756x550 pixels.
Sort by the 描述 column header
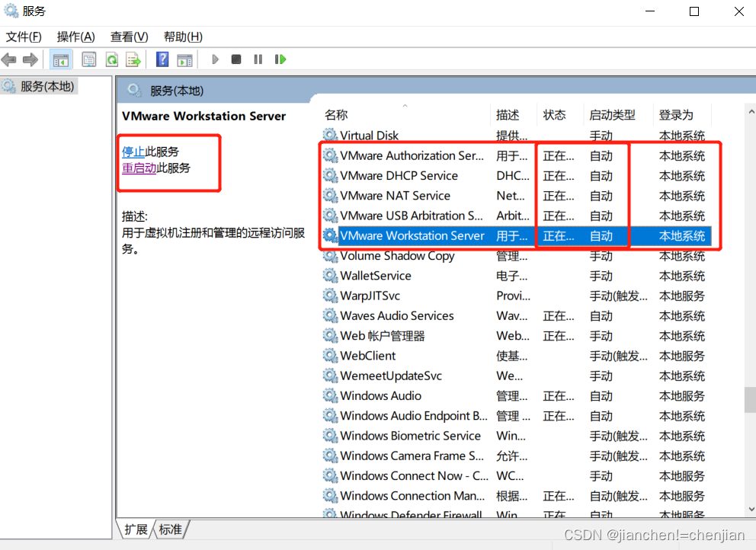(508, 115)
